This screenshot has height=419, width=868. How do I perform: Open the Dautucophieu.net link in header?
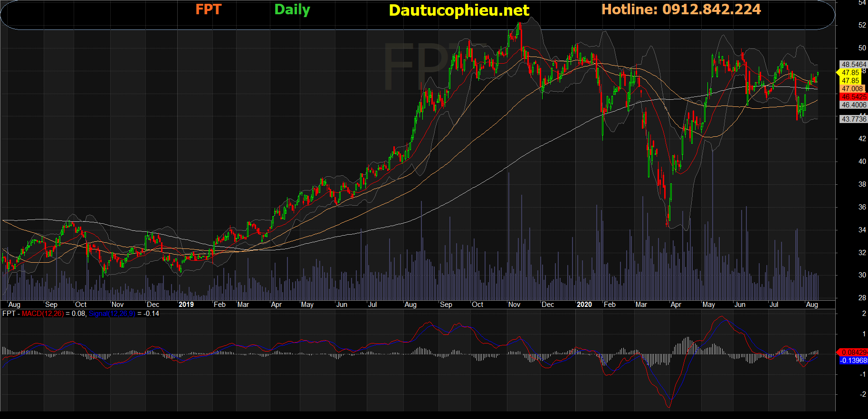click(458, 10)
